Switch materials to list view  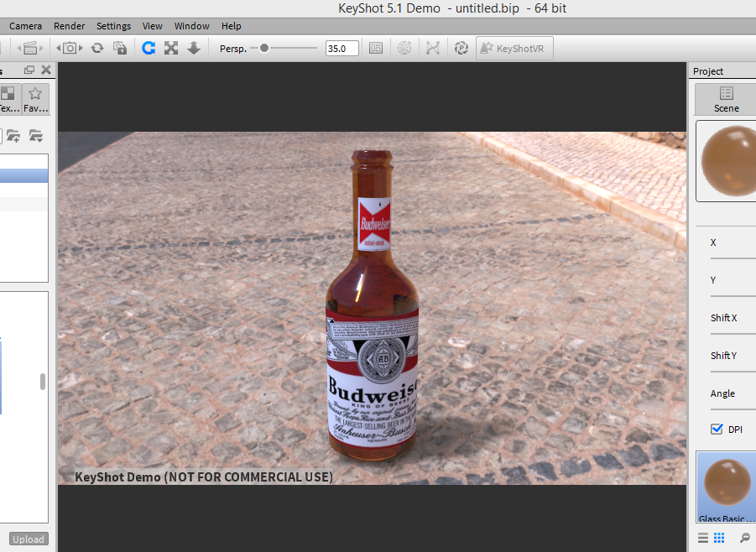[703, 538]
